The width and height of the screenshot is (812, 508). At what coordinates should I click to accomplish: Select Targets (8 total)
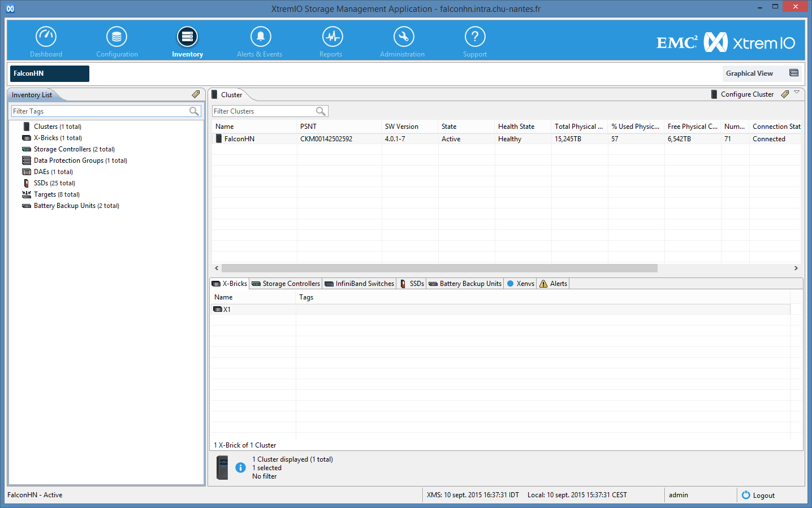pyautogui.click(x=57, y=194)
